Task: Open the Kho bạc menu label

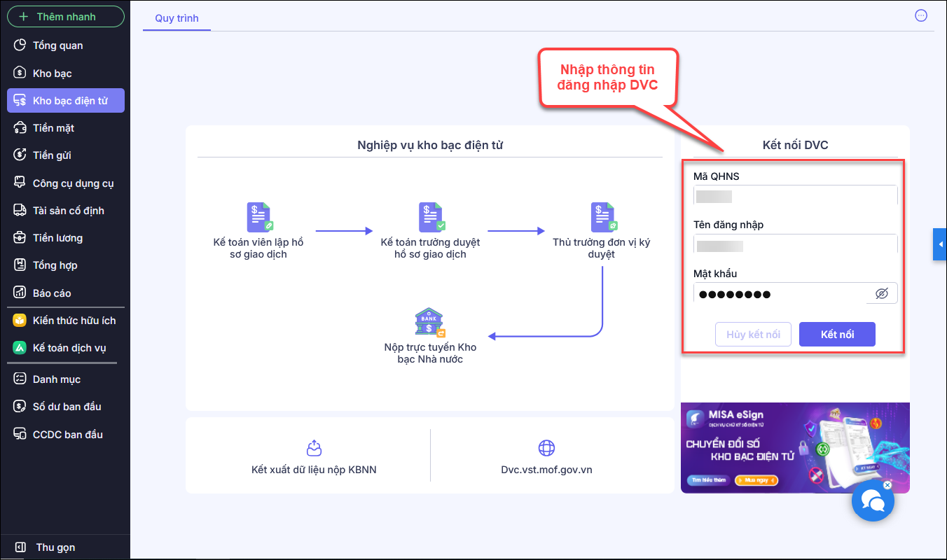Action: pyautogui.click(x=53, y=73)
